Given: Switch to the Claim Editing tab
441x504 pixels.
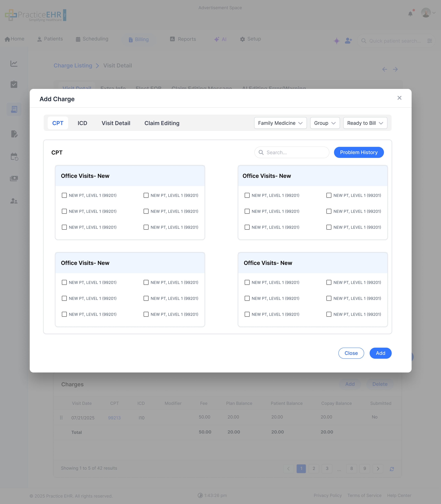Looking at the screenshot, I should [162, 123].
